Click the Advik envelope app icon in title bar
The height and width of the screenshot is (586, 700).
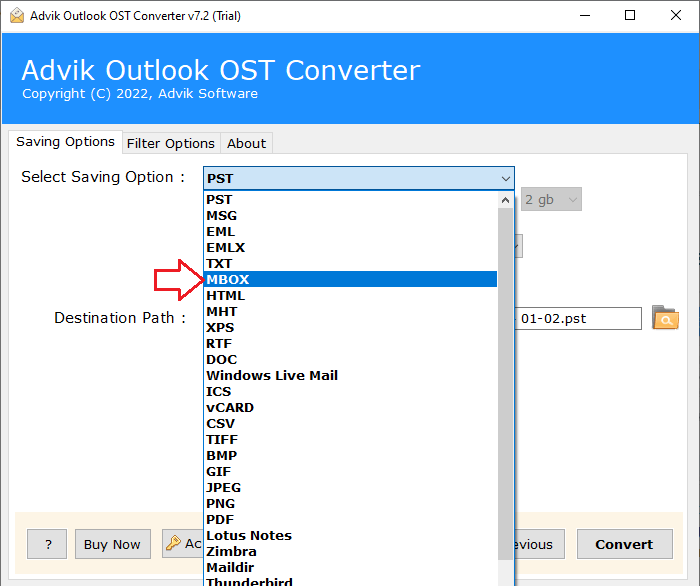(17, 16)
